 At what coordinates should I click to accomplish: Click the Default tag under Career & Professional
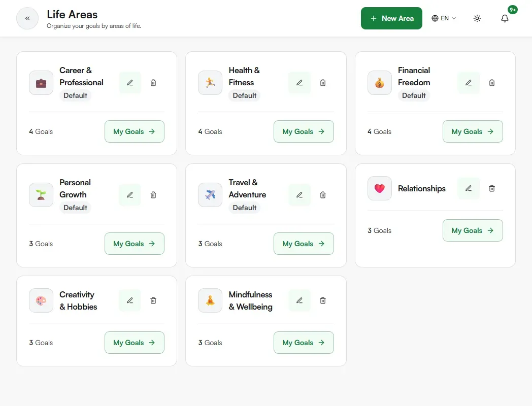[75, 95]
